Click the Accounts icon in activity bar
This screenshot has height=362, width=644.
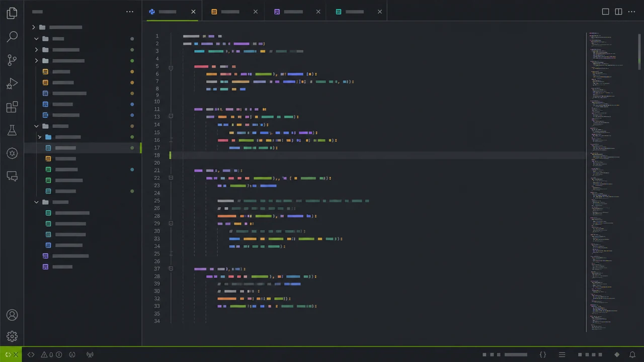coord(12,315)
